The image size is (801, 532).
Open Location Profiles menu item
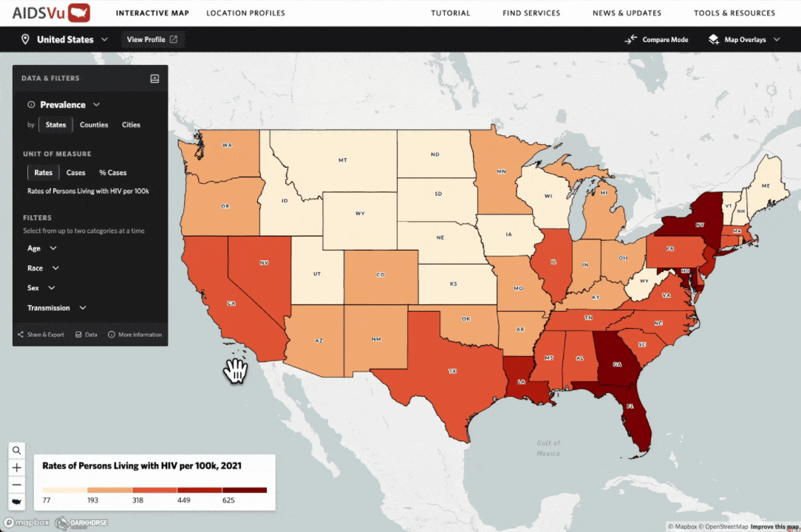coord(246,13)
